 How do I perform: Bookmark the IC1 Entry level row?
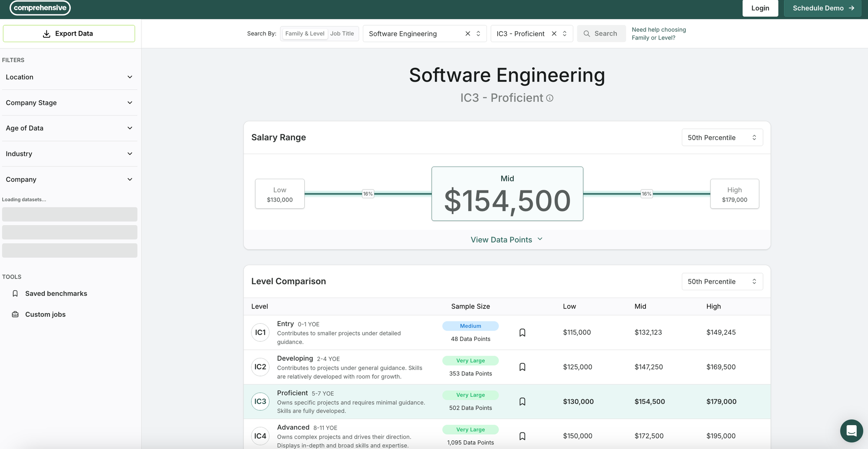point(523,333)
